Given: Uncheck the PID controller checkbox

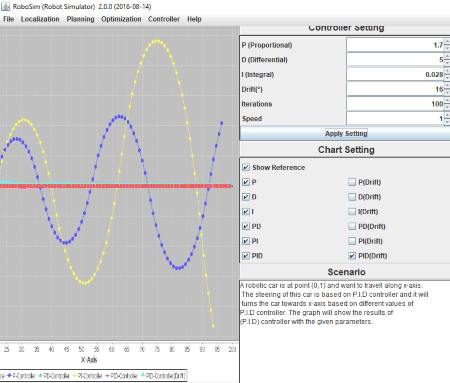Looking at the screenshot, I should [x=246, y=256].
